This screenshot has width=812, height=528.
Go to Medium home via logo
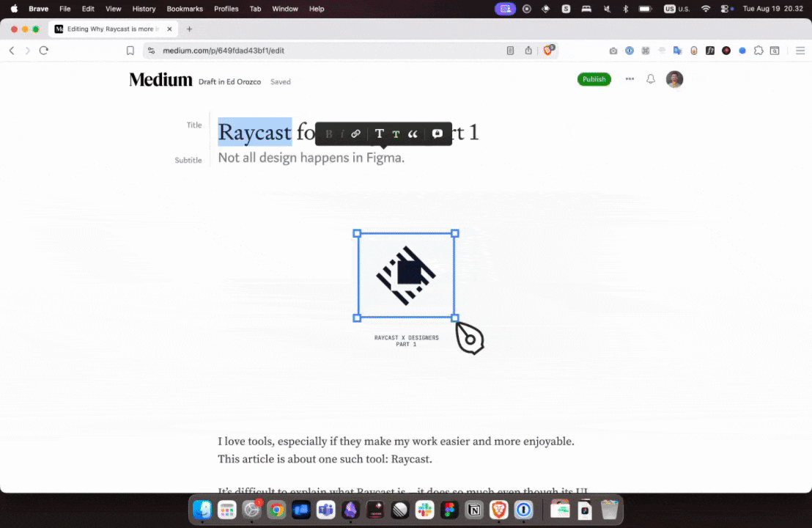click(x=160, y=80)
